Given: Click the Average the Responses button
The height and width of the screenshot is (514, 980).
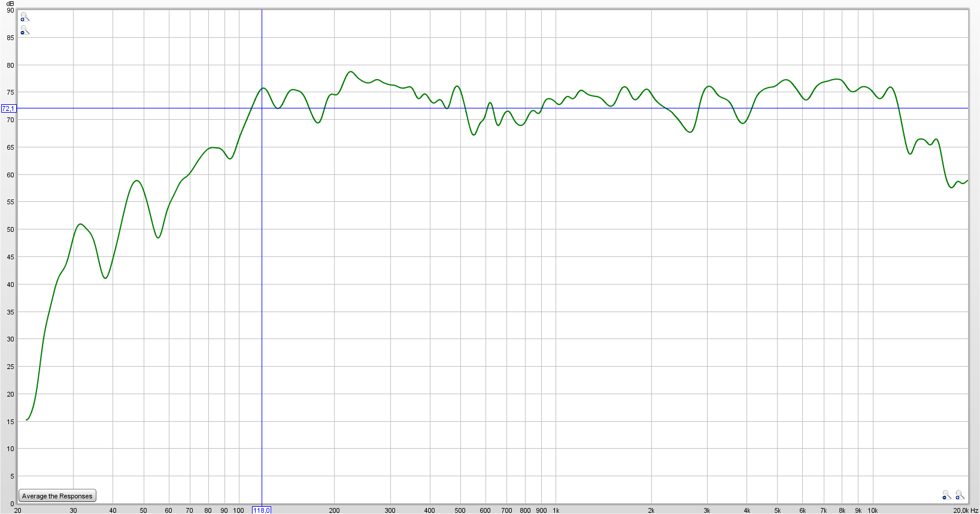Looking at the screenshot, I should (57, 495).
